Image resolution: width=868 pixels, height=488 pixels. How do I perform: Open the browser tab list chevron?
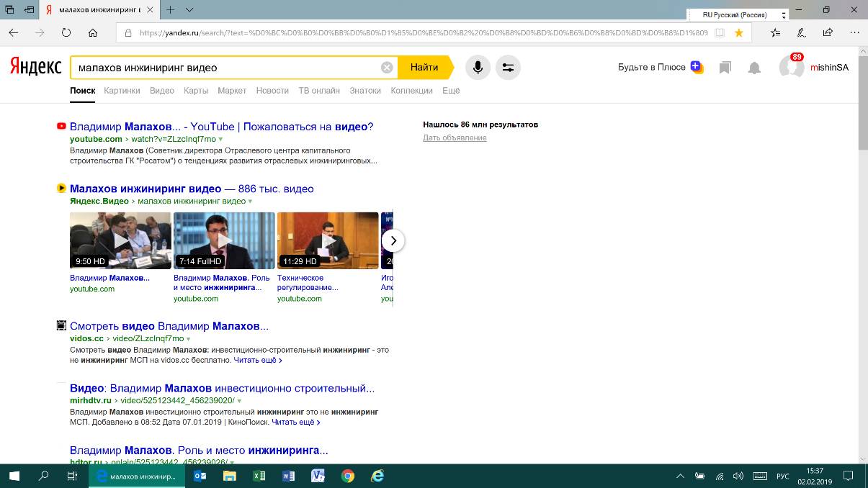tap(189, 10)
